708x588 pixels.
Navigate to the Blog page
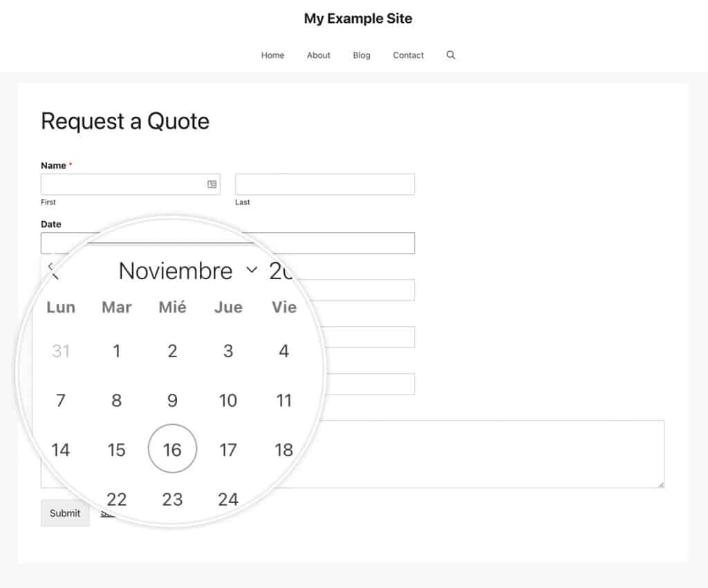362,55
